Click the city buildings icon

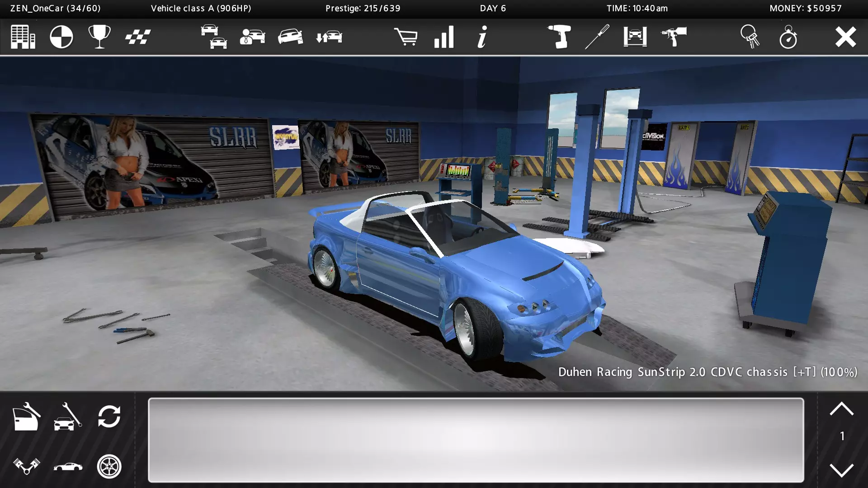click(23, 37)
